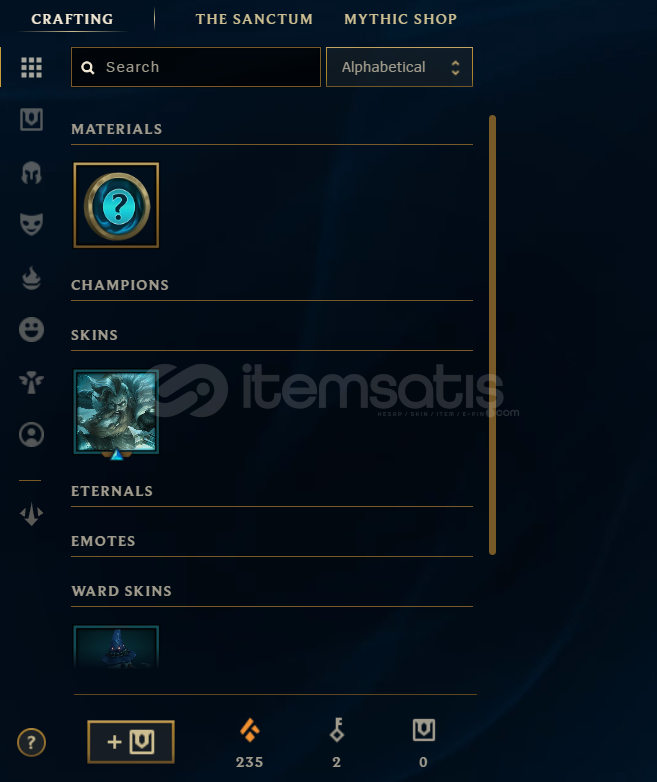Screen dimensions: 657x782
Task: Filter loot by chests icon
Action: click(31, 120)
